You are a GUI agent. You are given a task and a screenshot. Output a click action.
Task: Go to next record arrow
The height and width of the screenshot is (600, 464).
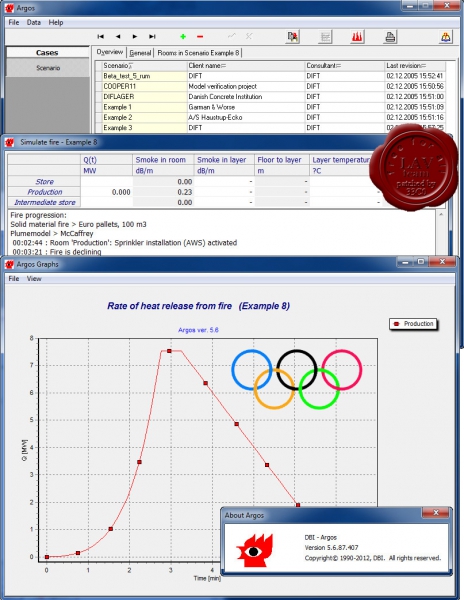tap(135, 37)
